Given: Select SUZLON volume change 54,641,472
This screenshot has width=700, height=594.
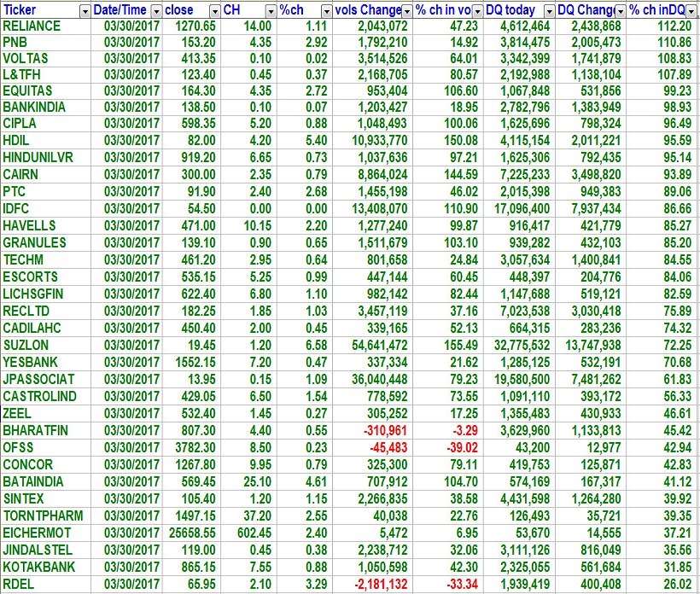Looking at the screenshot, I should (x=372, y=345).
